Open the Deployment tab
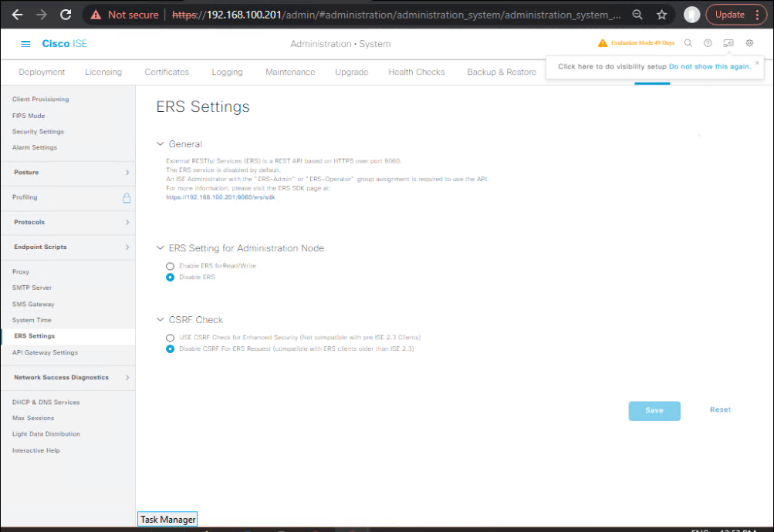This screenshot has height=532, width=774. click(x=42, y=72)
